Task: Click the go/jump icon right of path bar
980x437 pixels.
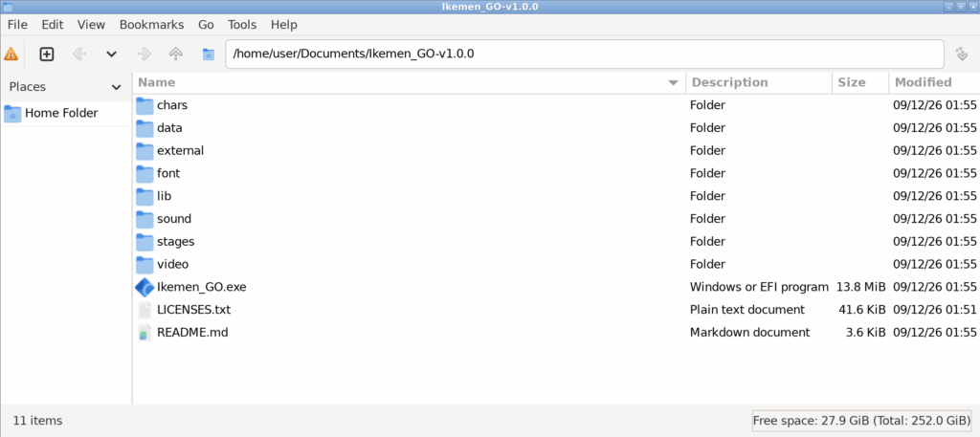Action: coord(962,55)
